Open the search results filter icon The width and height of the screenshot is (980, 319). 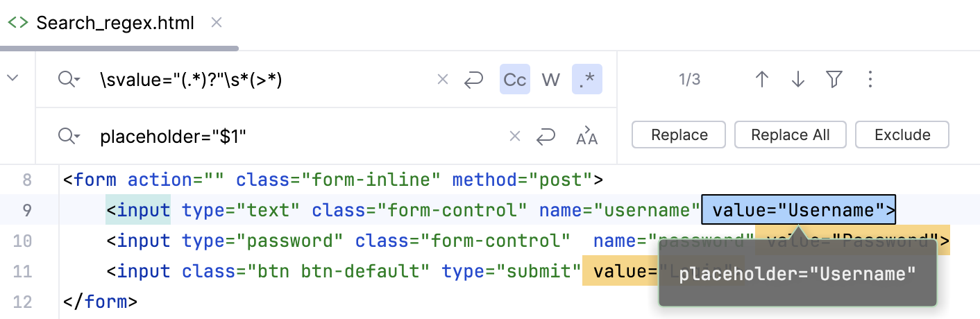point(834,80)
